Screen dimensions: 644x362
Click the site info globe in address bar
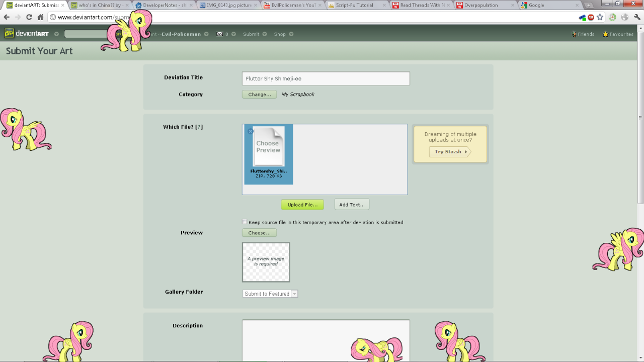pos(53,17)
